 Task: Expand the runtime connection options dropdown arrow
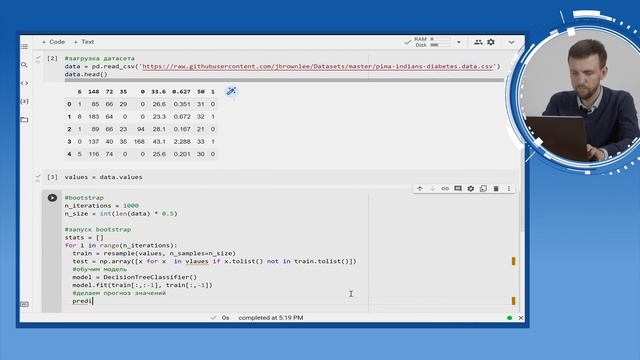tap(459, 42)
